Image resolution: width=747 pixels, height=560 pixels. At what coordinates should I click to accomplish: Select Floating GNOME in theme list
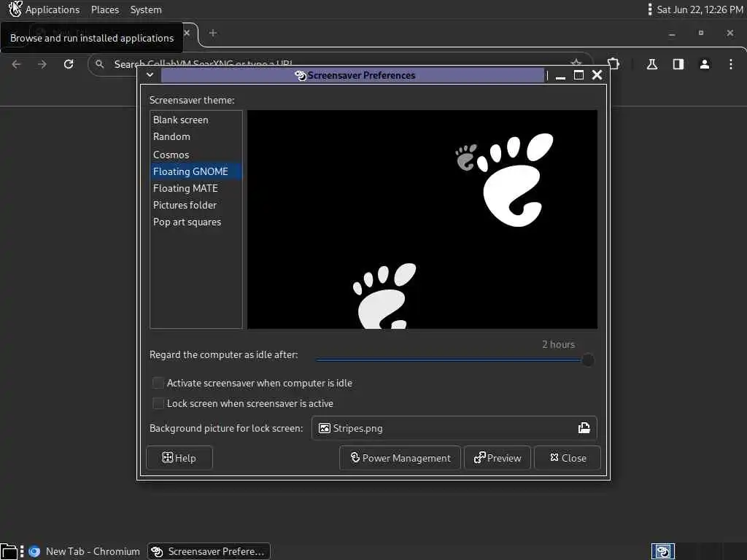pos(196,171)
